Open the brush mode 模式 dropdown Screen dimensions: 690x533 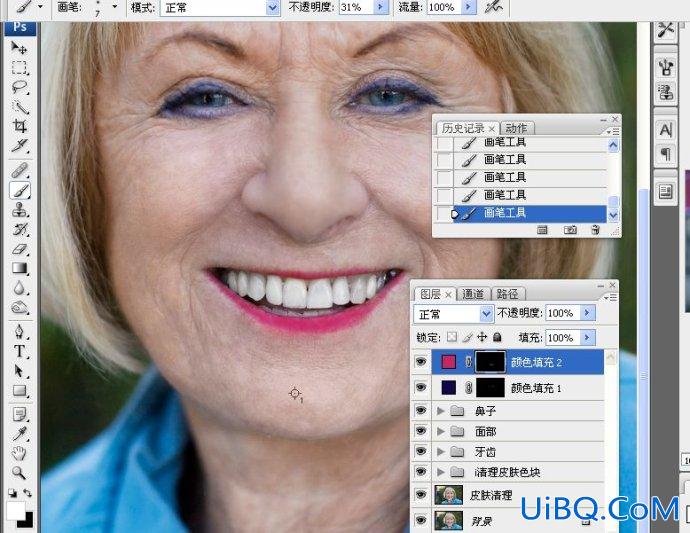tap(273, 7)
